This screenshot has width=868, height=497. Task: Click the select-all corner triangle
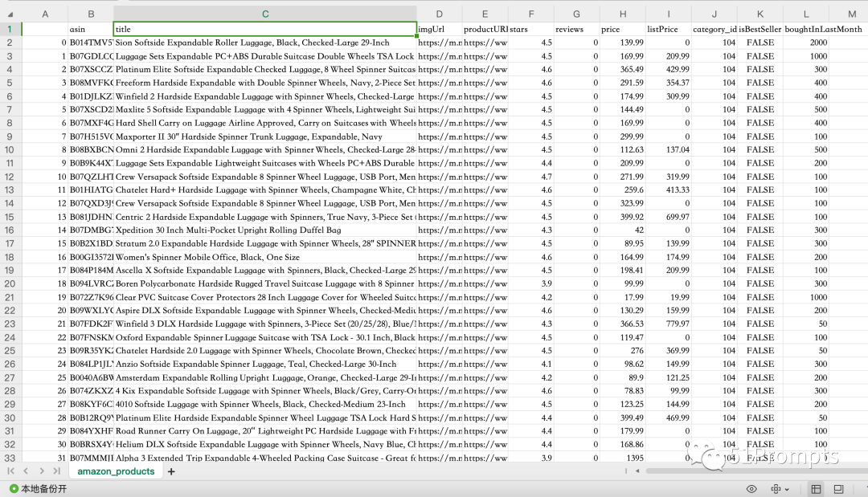click(10, 14)
